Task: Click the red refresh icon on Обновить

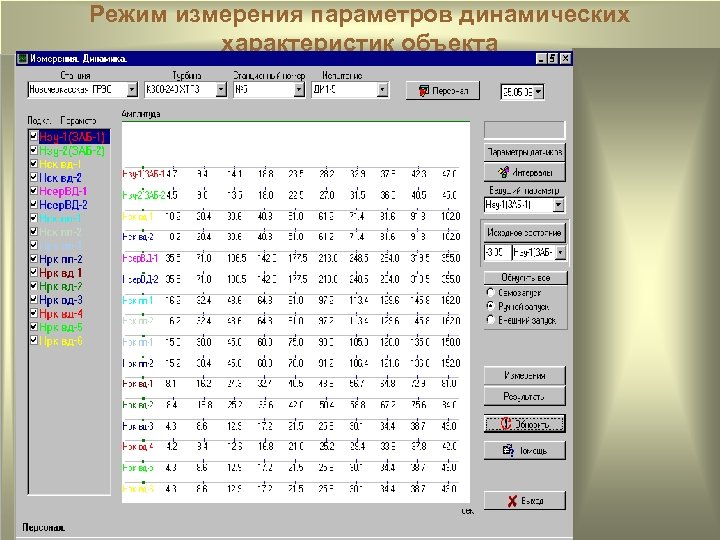Action: [506, 423]
